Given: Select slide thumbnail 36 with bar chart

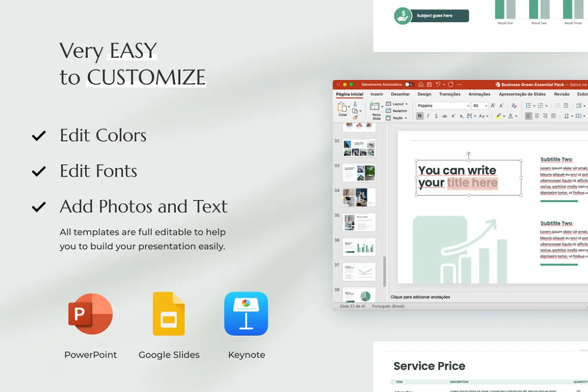Looking at the screenshot, I should coord(359,247).
